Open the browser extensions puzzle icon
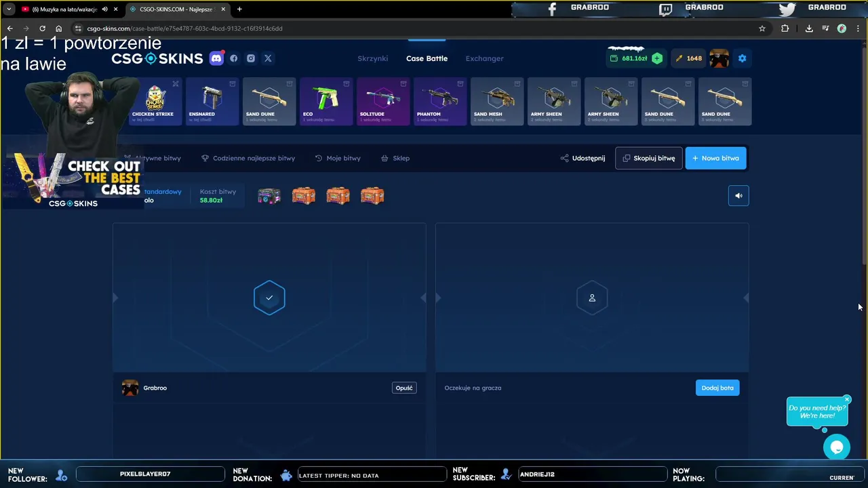Image resolution: width=868 pixels, height=488 pixels. (785, 28)
